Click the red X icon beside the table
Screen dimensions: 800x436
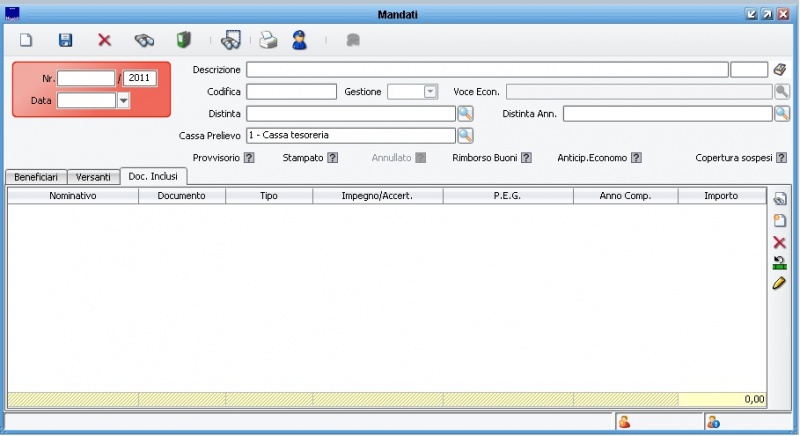coord(780,242)
